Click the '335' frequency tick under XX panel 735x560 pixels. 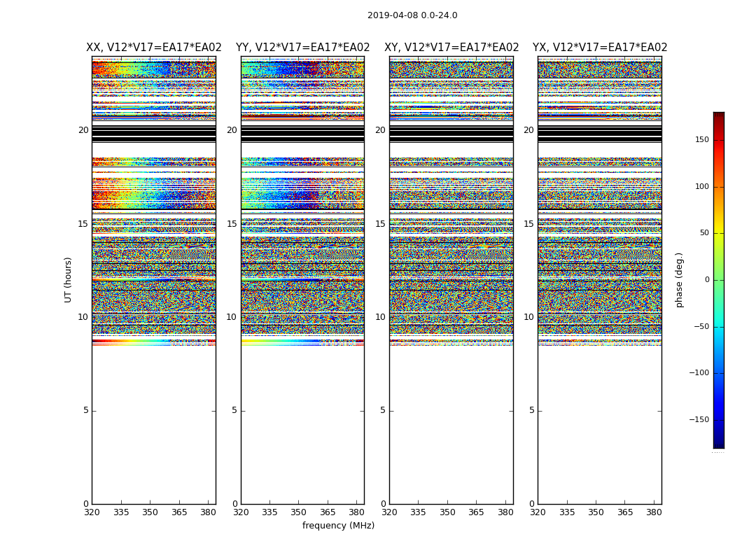click(121, 512)
